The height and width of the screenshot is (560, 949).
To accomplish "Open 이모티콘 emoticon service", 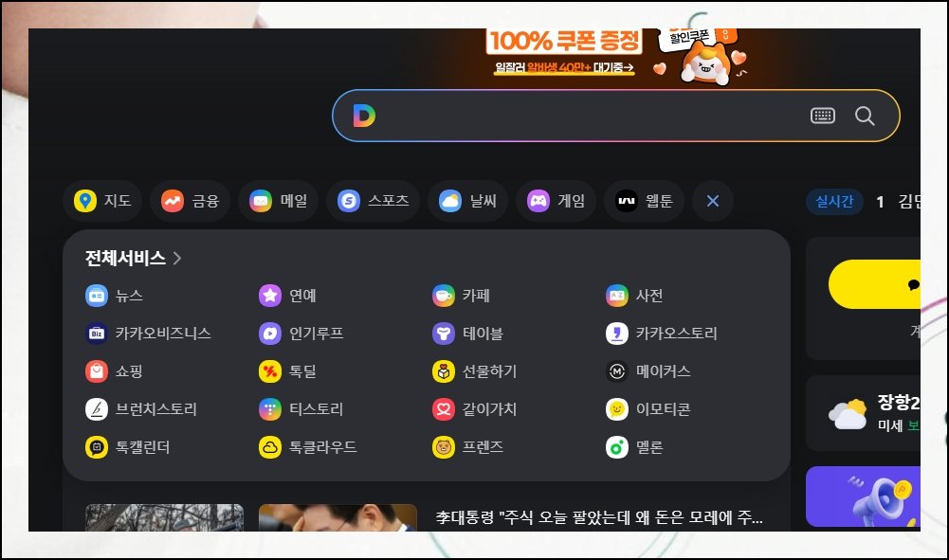I will (648, 409).
